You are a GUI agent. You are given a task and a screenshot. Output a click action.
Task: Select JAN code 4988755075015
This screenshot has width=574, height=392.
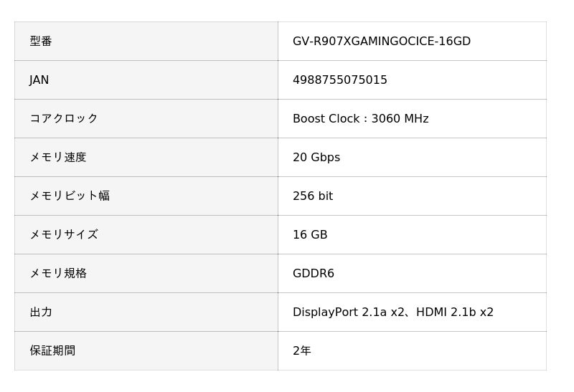click(339, 80)
